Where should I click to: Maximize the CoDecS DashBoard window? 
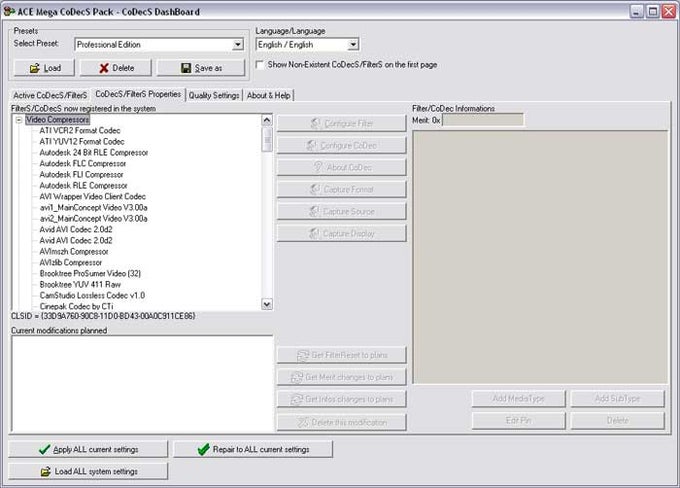tap(652, 12)
